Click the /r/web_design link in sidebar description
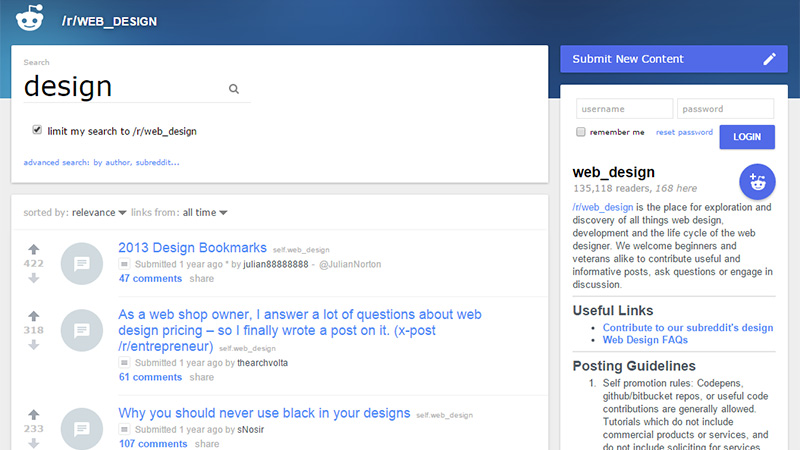Viewport: 800px width, 450px height. pyautogui.click(x=603, y=207)
